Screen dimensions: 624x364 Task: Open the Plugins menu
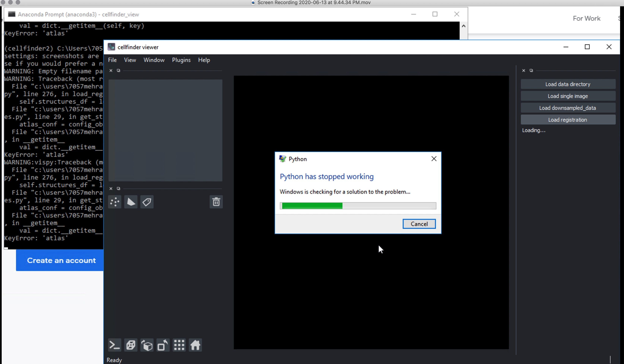181,60
